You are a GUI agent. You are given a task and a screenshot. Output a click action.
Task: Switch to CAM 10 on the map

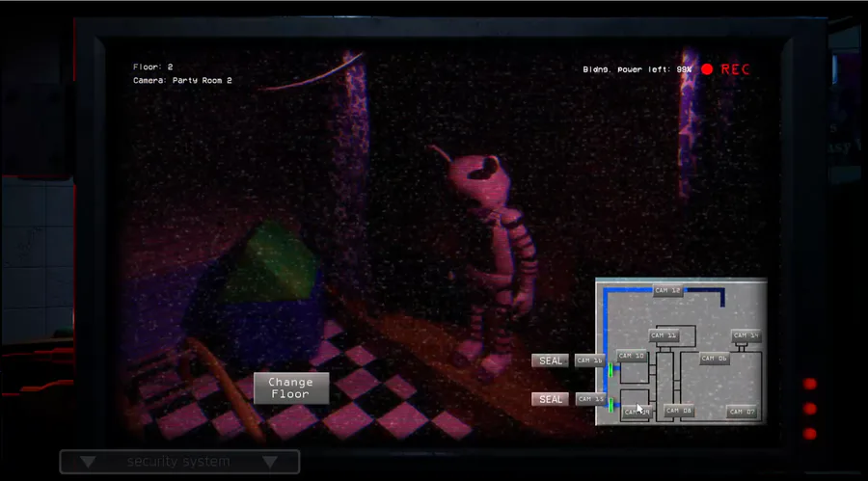pyautogui.click(x=632, y=356)
